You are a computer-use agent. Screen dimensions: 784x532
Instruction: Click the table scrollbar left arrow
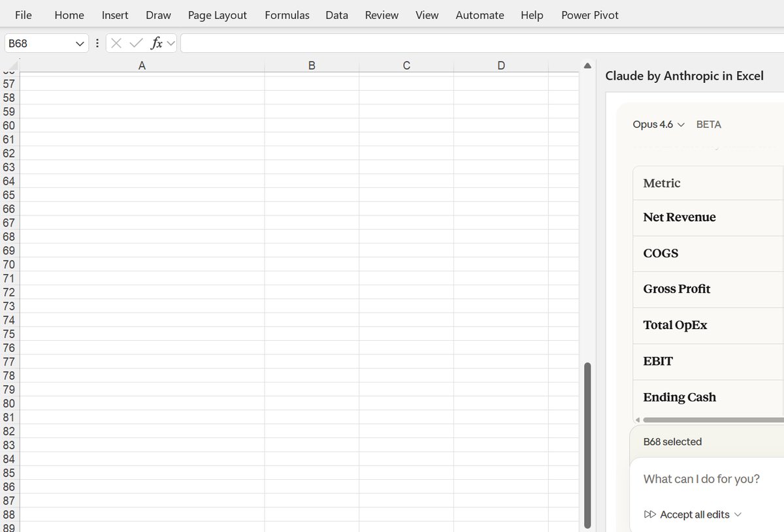point(638,420)
